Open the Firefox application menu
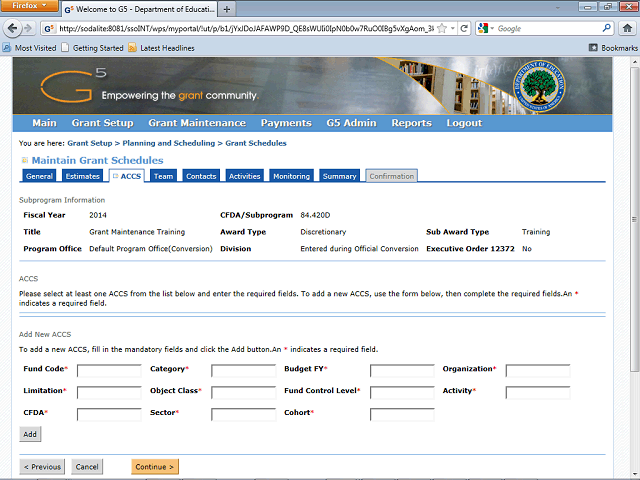Image resolution: width=640 pixels, height=480 pixels. point(29,6)
